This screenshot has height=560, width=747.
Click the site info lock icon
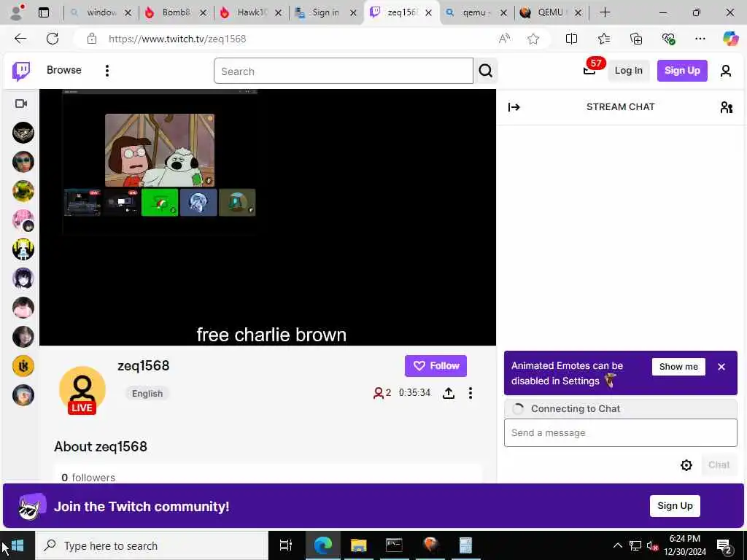click(x=92, y=39)
